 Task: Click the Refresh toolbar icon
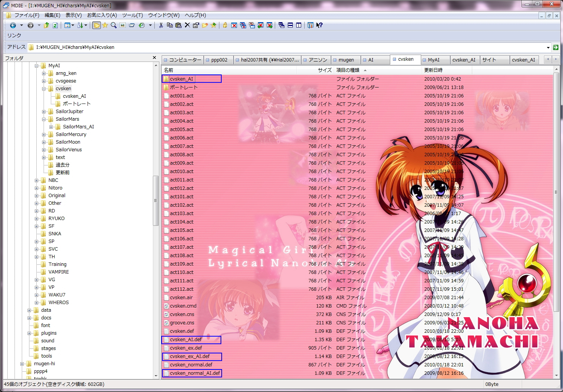click(x=55, y=25)
